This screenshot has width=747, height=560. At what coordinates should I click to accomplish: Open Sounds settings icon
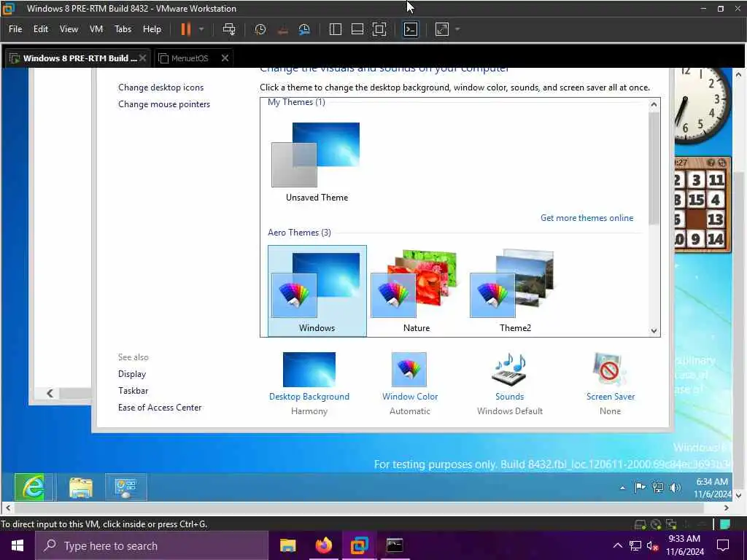(x=509, y=370)
